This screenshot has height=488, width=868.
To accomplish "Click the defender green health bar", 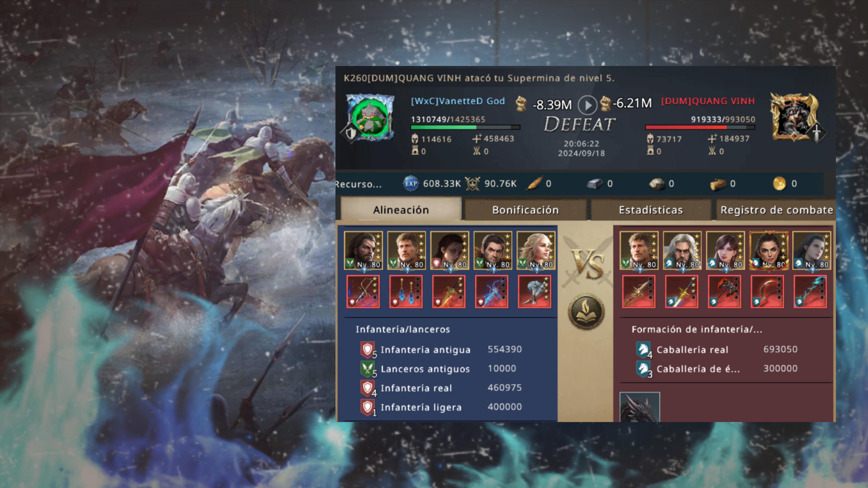I will (465, 127).
